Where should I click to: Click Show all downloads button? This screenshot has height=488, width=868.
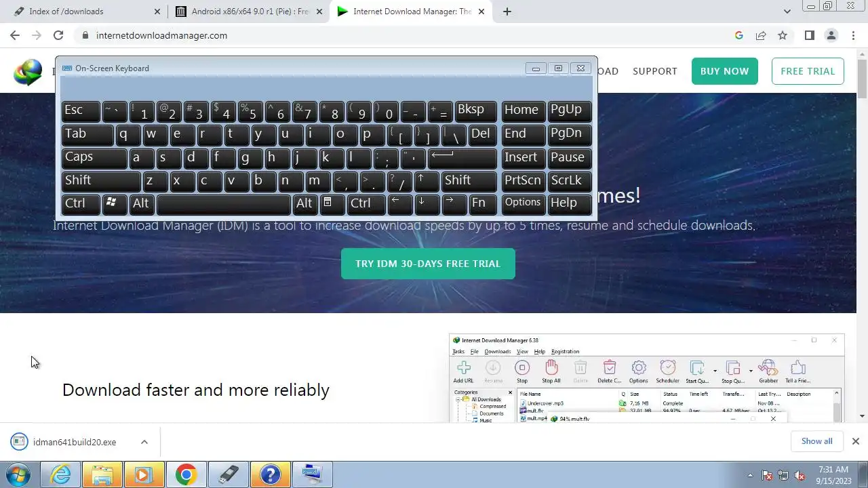(816, 441)
